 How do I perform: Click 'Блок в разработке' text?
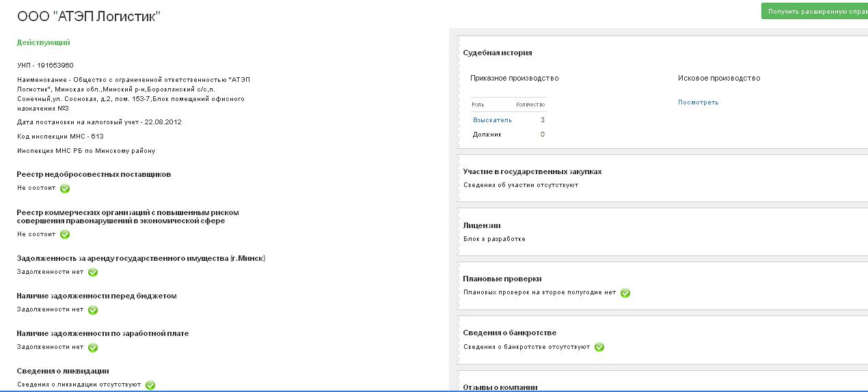pos(494,239)
